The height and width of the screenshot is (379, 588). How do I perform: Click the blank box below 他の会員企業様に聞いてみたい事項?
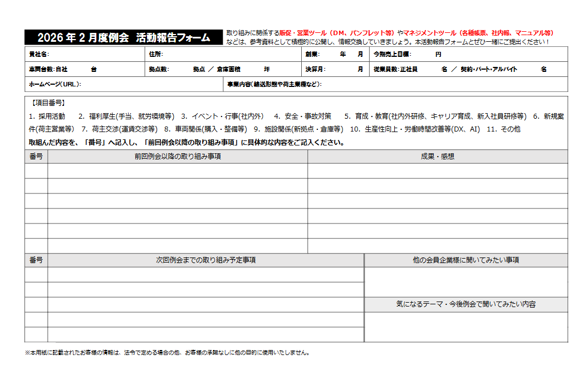[x=466, y=282]
